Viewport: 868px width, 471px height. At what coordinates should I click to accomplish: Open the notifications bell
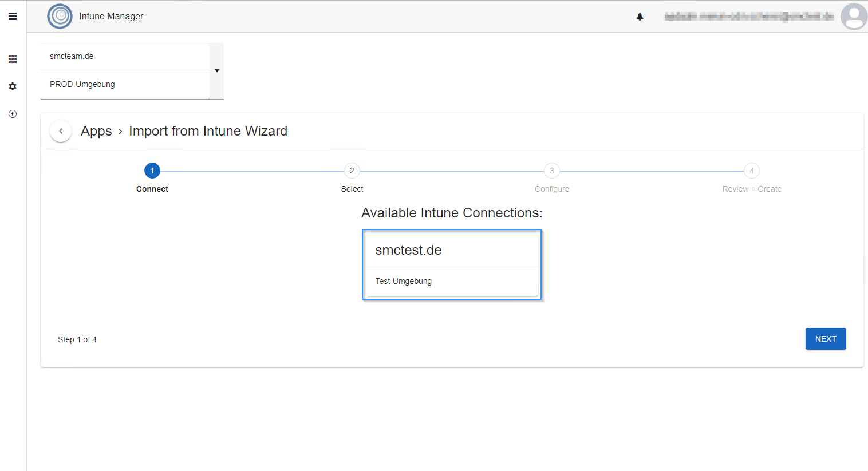point(640,17)
